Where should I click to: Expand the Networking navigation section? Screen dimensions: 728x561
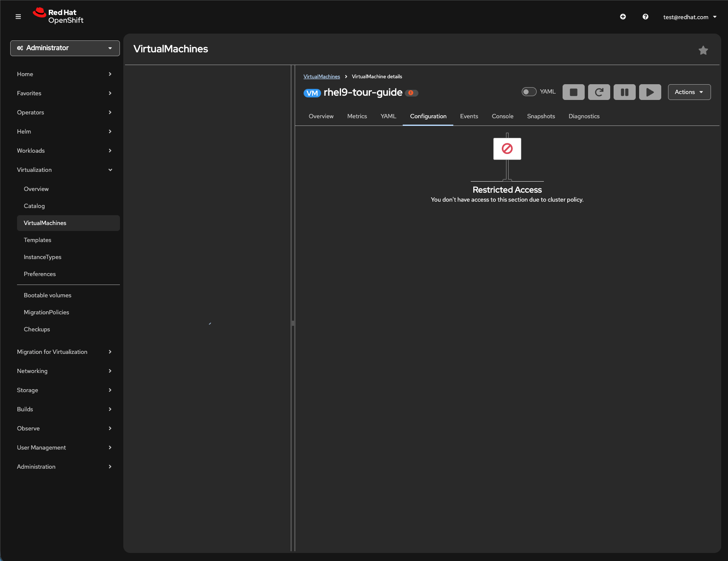[65, 371]
